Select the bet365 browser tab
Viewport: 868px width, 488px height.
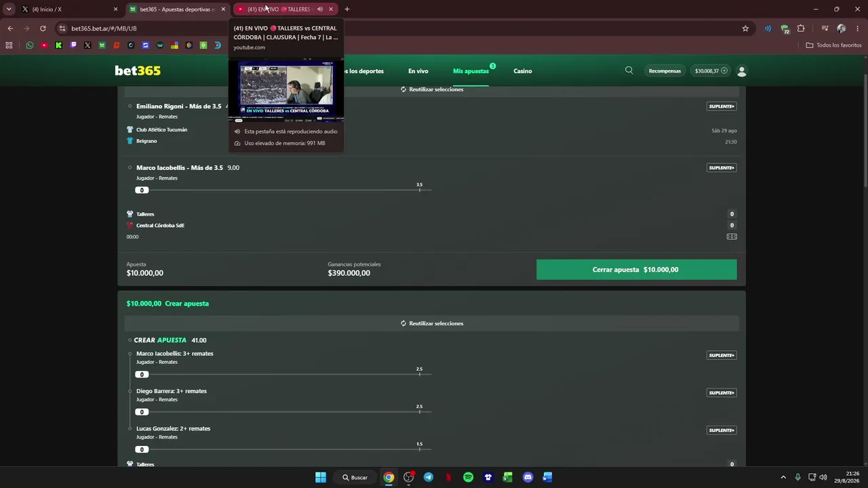[x=178, y=9]
